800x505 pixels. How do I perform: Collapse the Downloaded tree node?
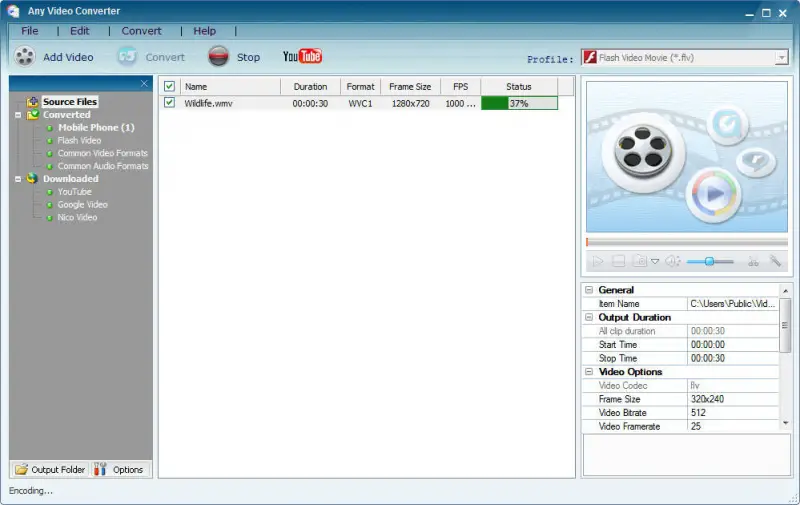click(18, 179)
